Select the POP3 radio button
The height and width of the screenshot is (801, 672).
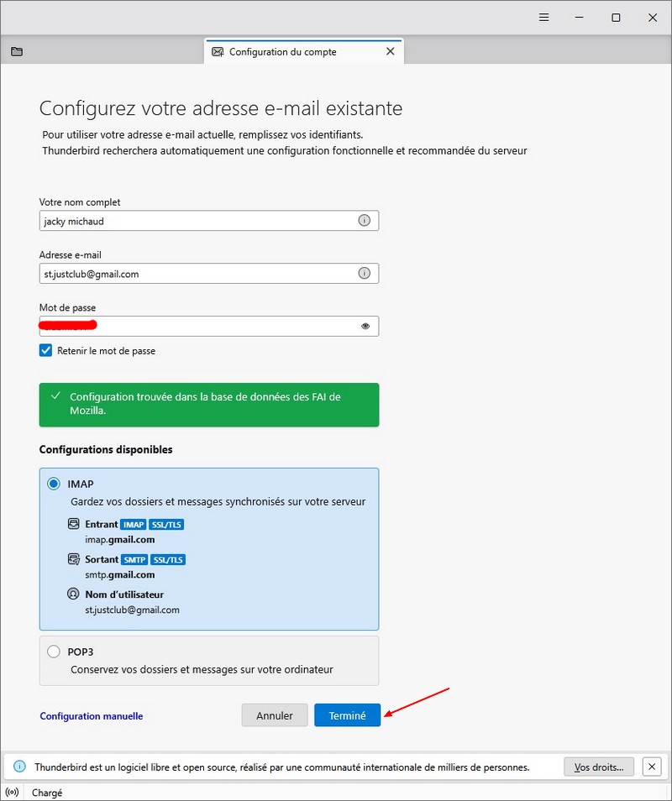(x=54, y=651)
